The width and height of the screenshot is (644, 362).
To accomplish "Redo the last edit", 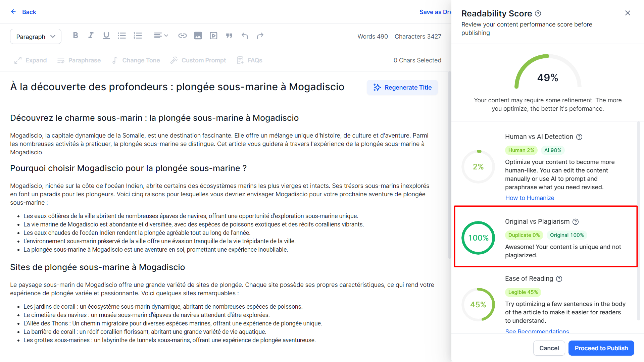I will tap(260, 36).
